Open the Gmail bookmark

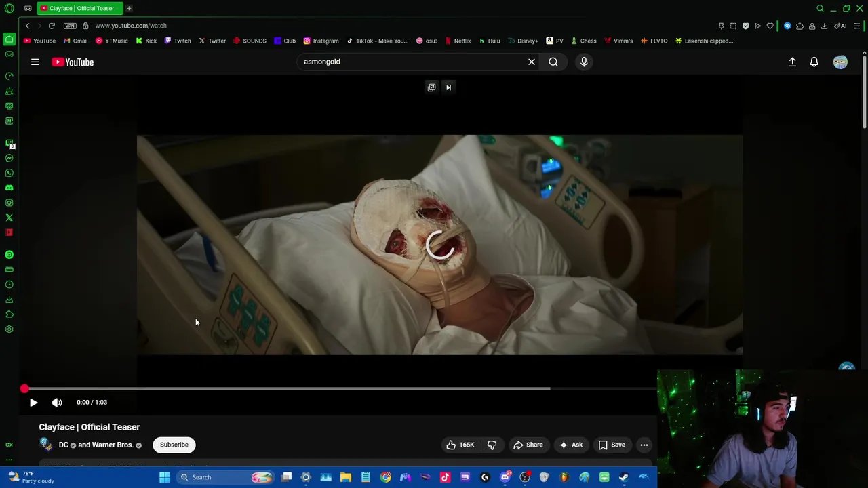coord(75,41)
